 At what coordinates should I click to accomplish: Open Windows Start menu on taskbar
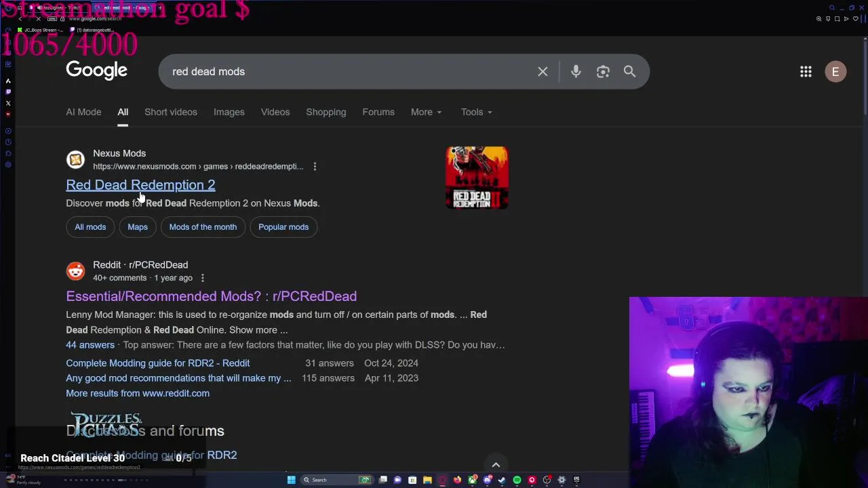click(x=292, y=480)
